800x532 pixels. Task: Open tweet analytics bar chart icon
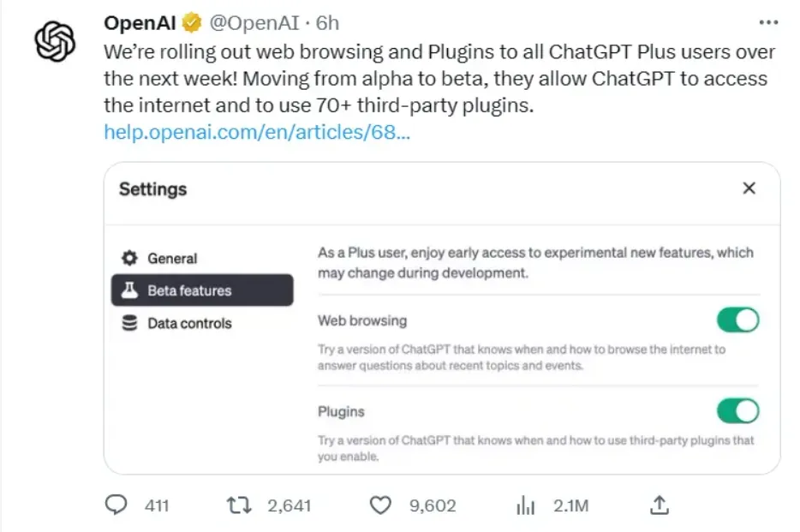point(525,505)
